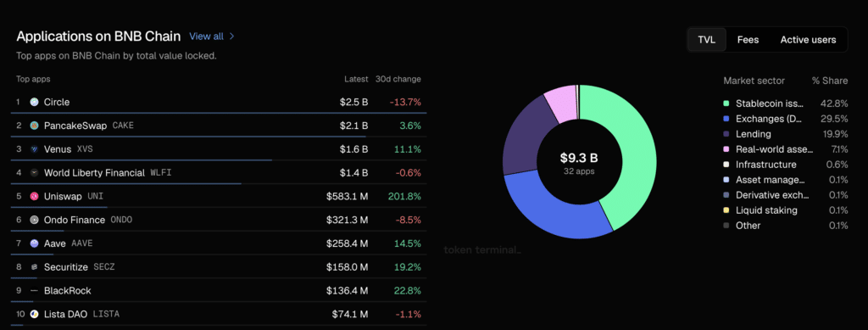Click the Venus logo icon
Image resolution: width=868 pixels, height=330 pixels.
point(34,149)
